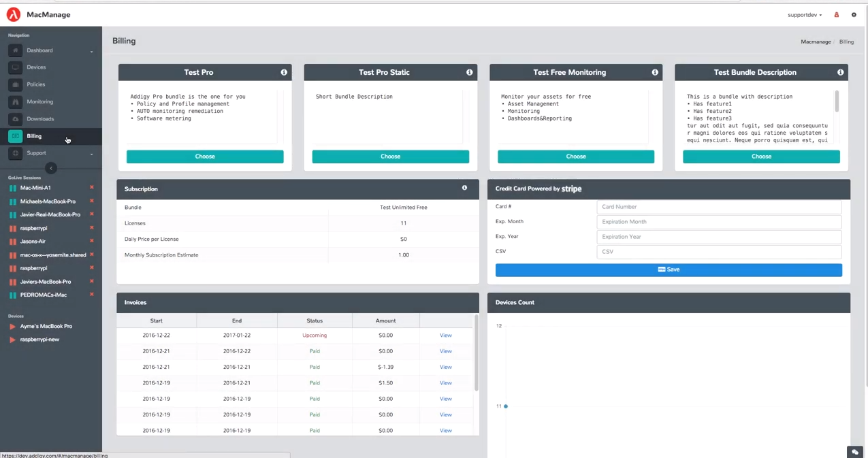Click the Test Pro info icon

284,72
